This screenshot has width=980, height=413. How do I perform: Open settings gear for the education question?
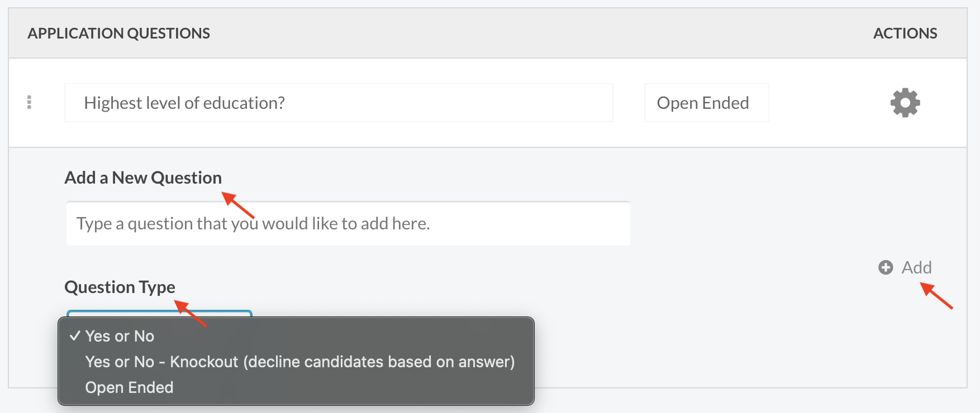click(x=905, y=103)
